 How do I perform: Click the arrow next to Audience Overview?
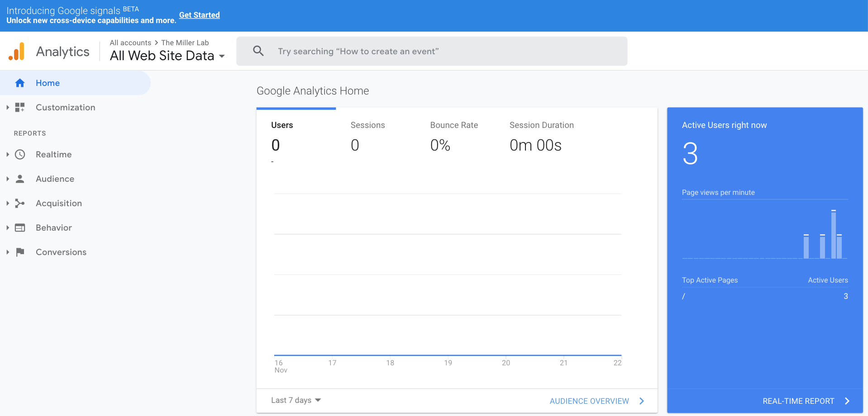[x=642, y=401]
